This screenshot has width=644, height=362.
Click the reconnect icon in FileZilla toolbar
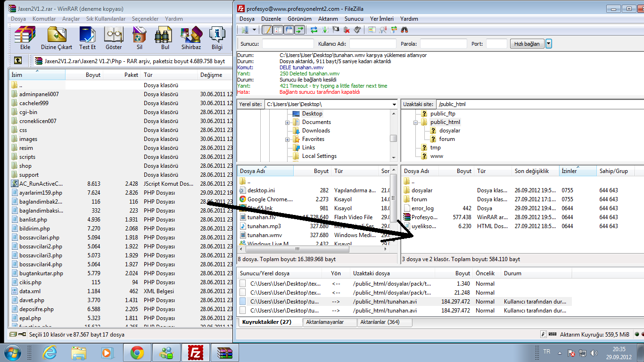[x=358, y=30]
